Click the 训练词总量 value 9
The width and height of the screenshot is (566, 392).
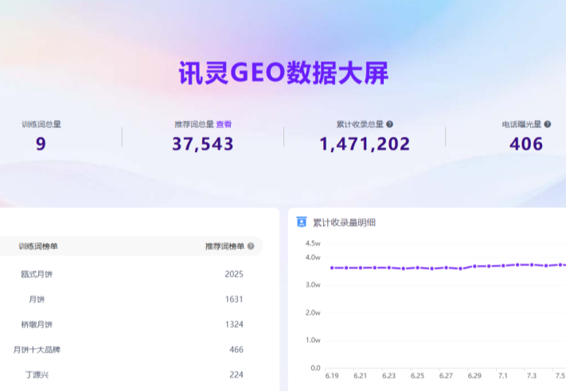[x=41, y=144]
